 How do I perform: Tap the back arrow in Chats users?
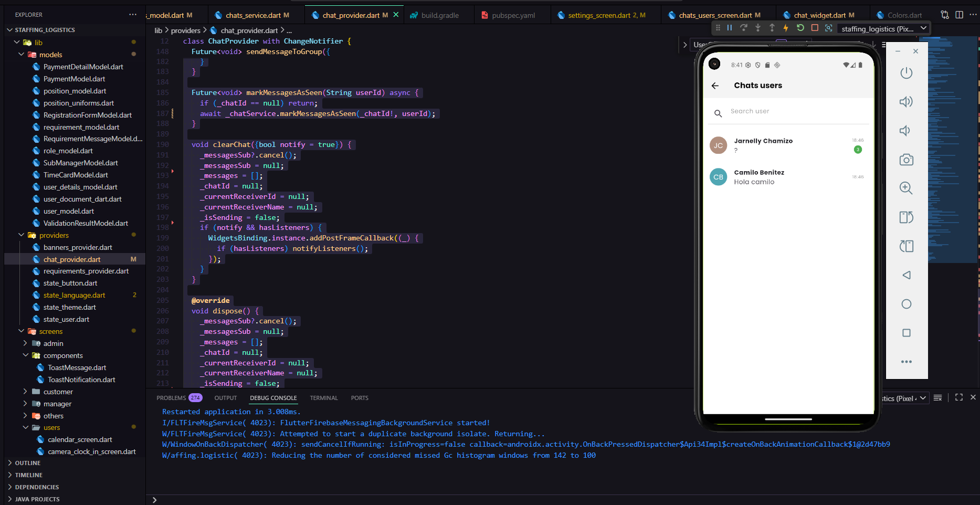point(715,86)
